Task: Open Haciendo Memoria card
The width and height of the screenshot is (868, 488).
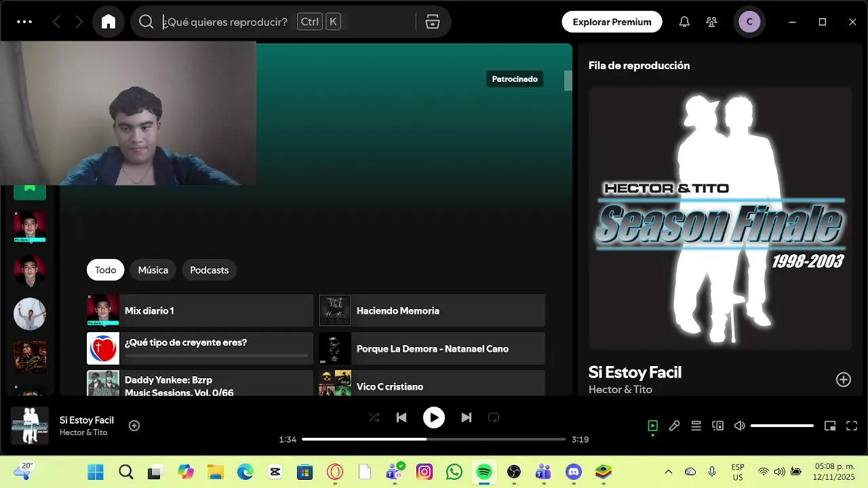Action: tap(432, 310)
